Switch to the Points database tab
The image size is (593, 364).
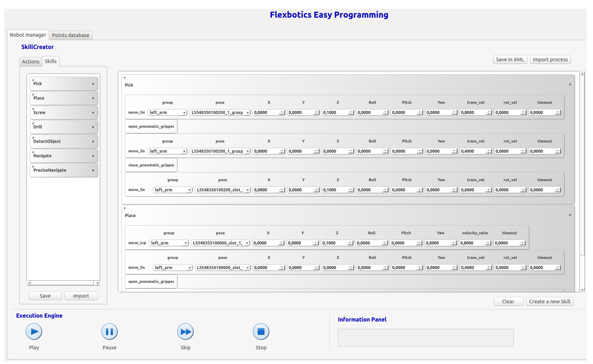point(71,35)
